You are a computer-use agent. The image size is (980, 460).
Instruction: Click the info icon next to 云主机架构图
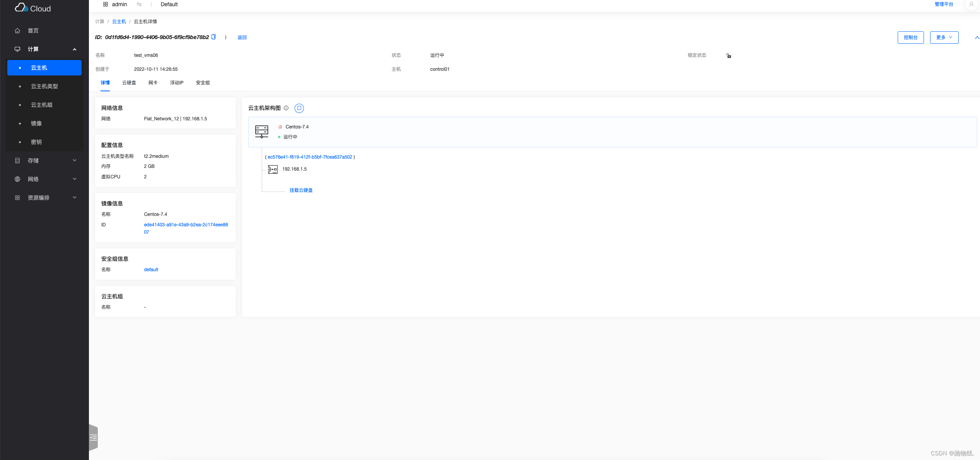pyautogui.click(x=286, y=108)
